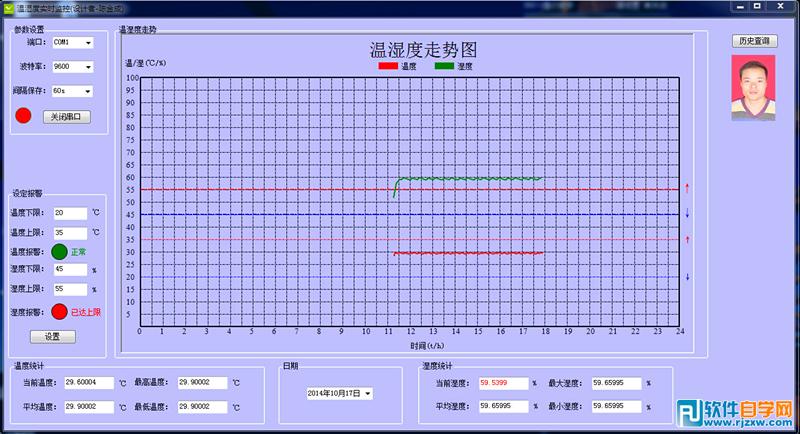
Task: Close the monitoring window
Action: [781, 7]
